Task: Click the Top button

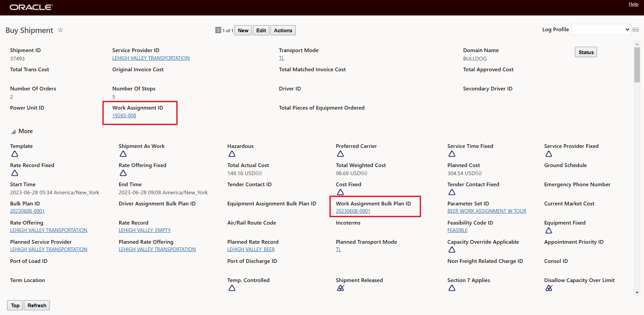Action: point(15,305)
